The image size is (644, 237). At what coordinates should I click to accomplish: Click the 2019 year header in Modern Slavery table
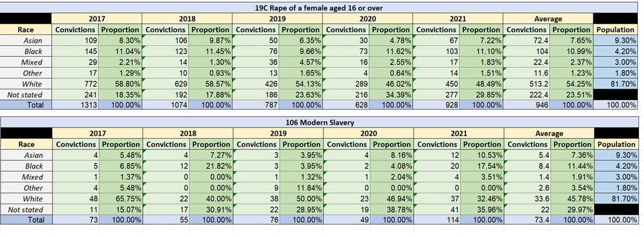click(278, 134)
